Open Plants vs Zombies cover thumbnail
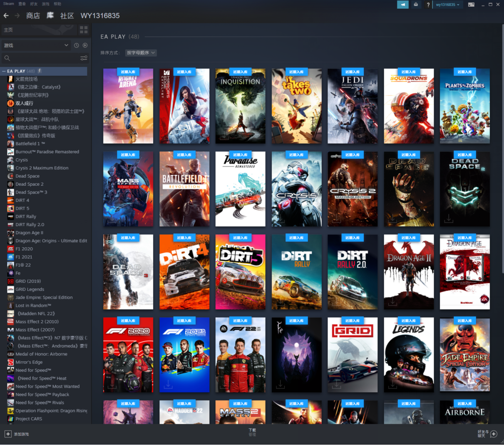This screenshot has width=504, height=445. point(465,106)
